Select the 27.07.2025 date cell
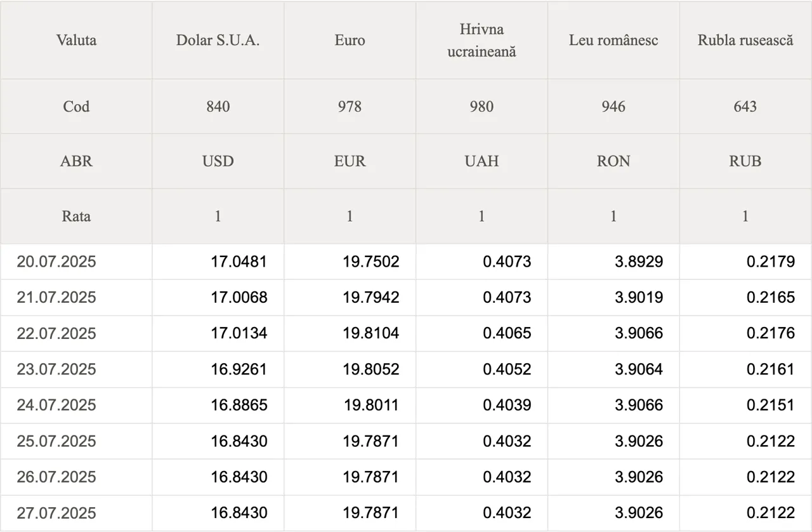The width and height of the screenshot is (812, 532). click(x=76, y=513)
